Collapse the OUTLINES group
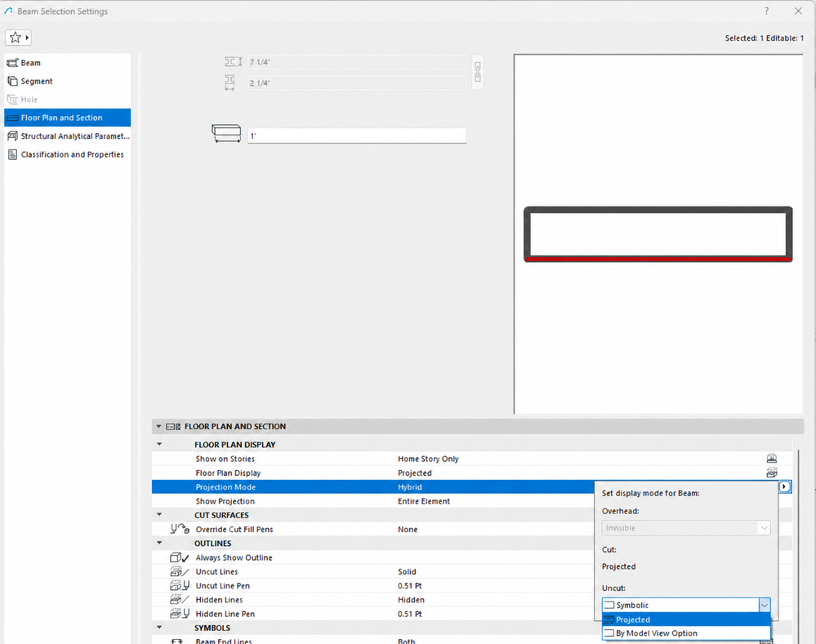 tap(160, 543)
